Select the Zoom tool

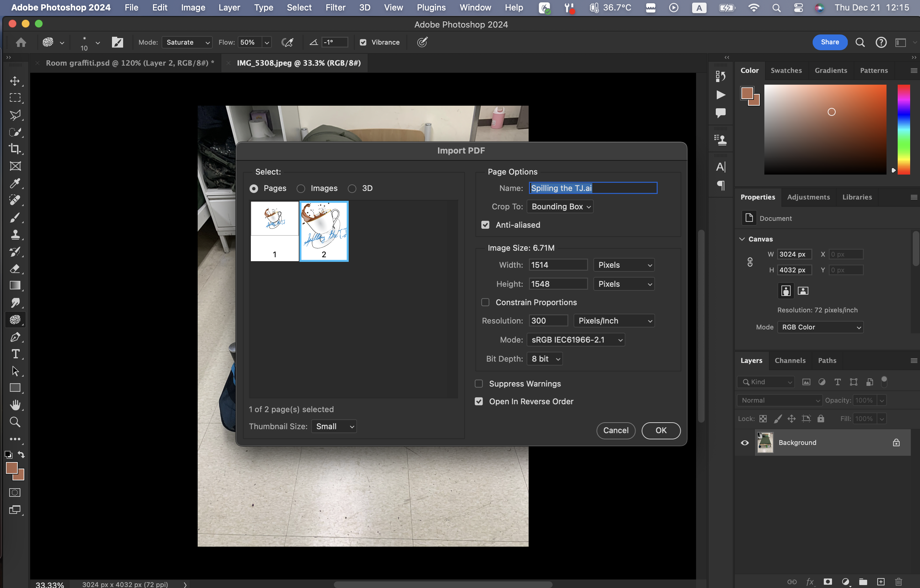[x=15, y=422]
